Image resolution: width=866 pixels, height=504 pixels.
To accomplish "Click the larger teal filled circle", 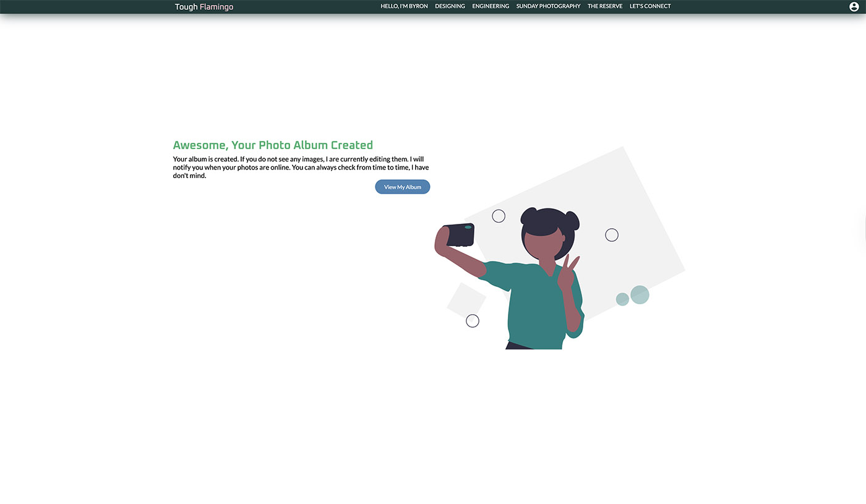I will pyautogui.click(x=640, y=294).
